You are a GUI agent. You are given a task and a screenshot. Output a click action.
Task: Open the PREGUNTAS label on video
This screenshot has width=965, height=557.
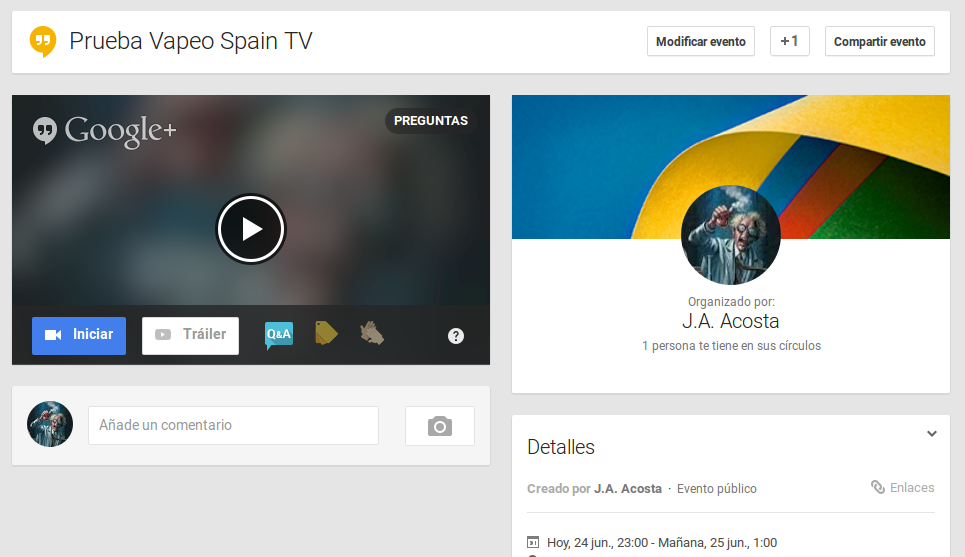tap(431, 121)
